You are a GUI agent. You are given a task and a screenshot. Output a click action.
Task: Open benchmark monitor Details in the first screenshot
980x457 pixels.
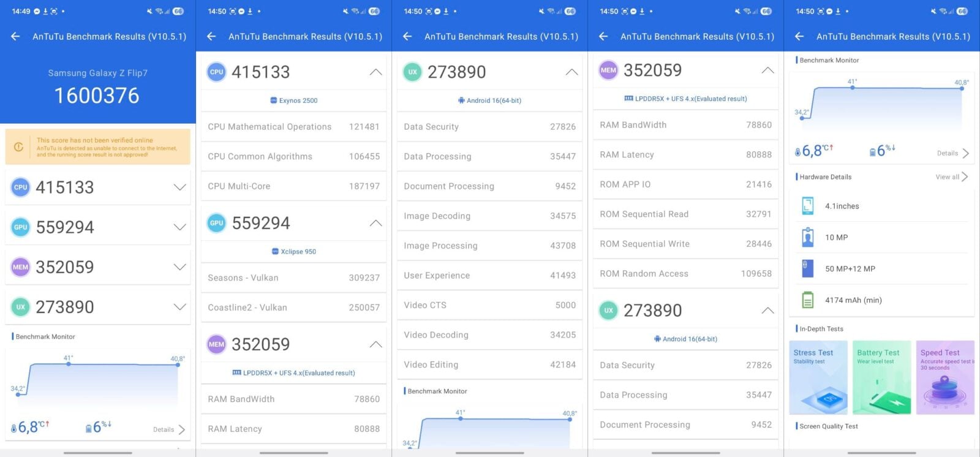(x=169, y=429)
